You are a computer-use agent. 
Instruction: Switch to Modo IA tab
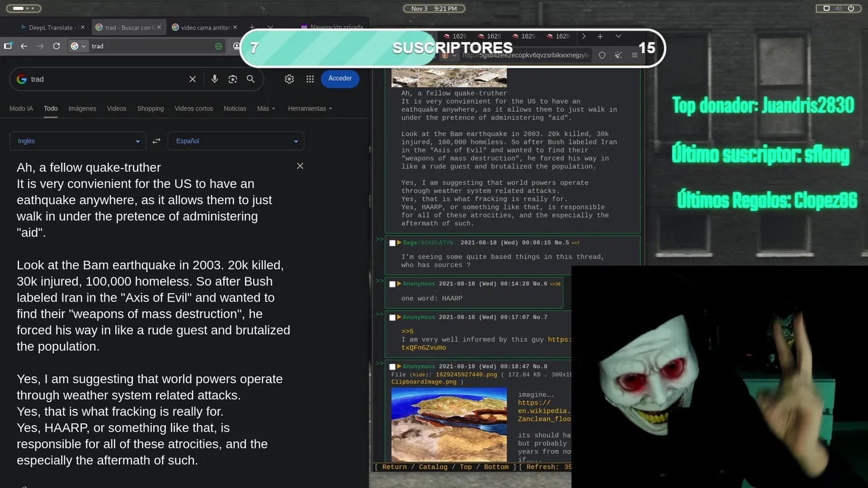pos(21,108)
